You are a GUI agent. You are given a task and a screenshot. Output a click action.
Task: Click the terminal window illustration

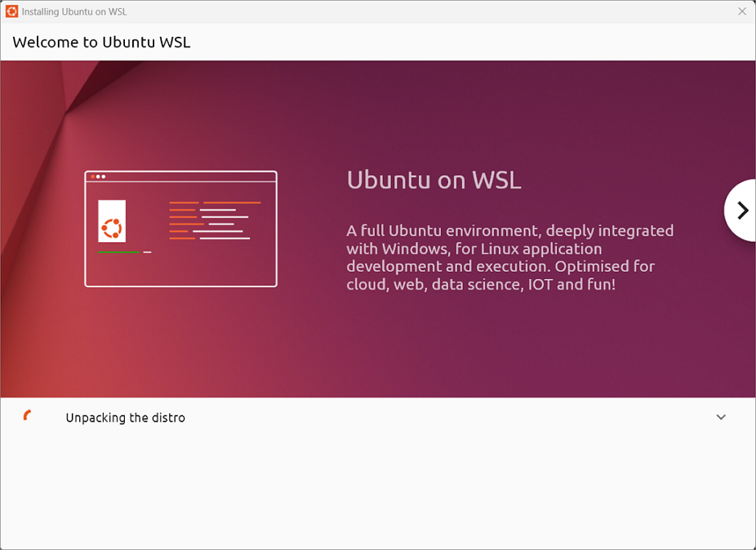180,229
